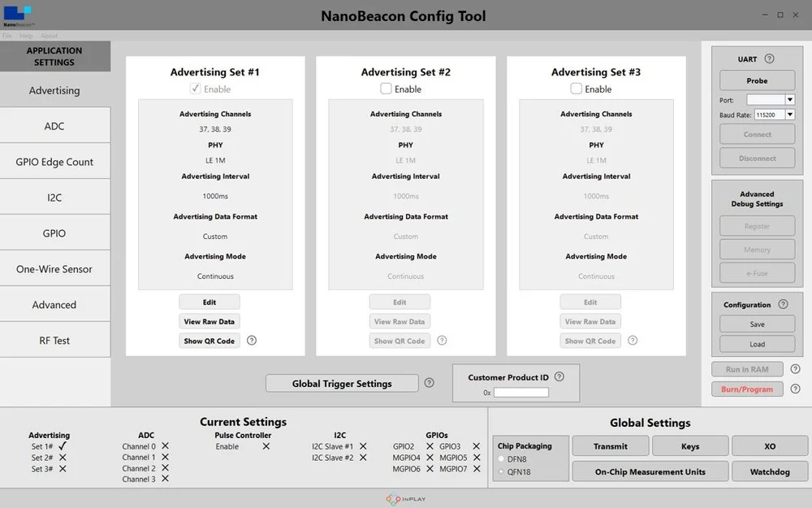Open help icon beside Show QR Code in Set #1
Screen dimensions: 812x508
click(x=252, y=341)
